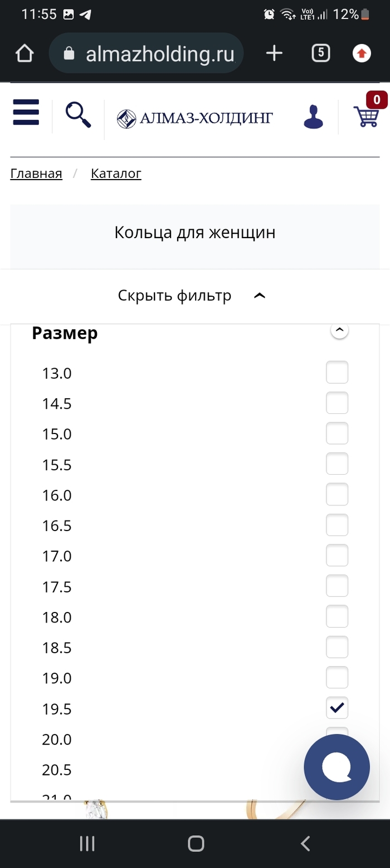Viewport: 390px width, 868px height.
Task: Open the shopping cart
Action: (367, 116)
